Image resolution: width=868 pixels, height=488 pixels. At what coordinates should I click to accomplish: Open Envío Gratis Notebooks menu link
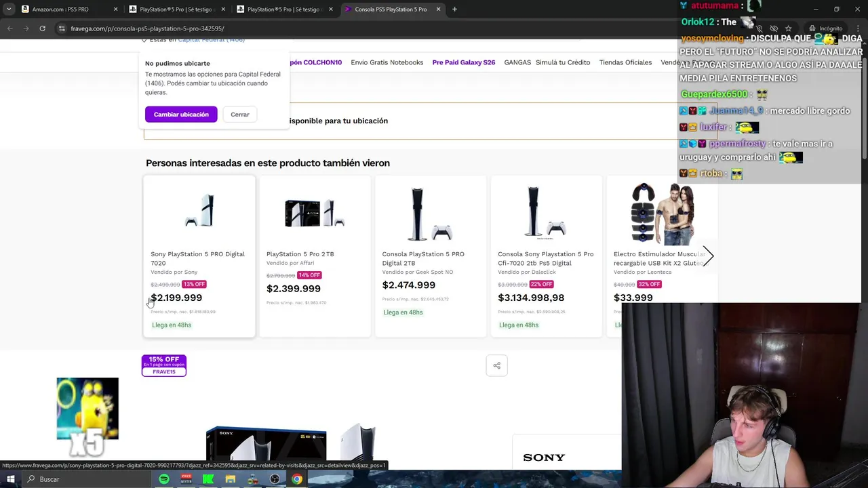coord(387,62)
